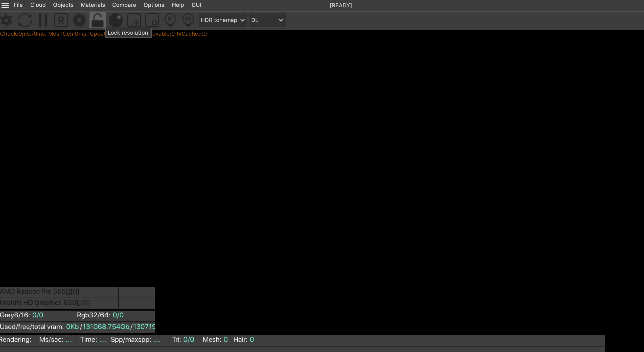Click the Ms/sec status entry
644x352 pixels.
(56, 340)
